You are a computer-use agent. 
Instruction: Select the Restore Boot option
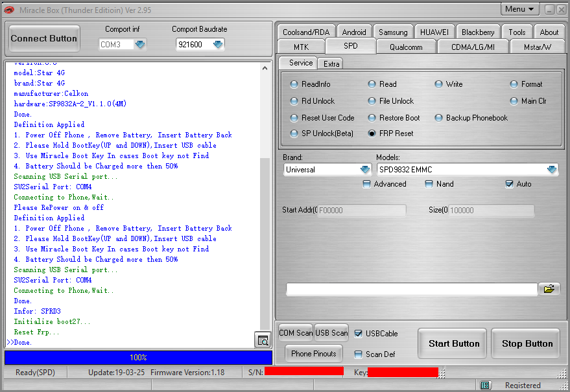tap(372, 118)
